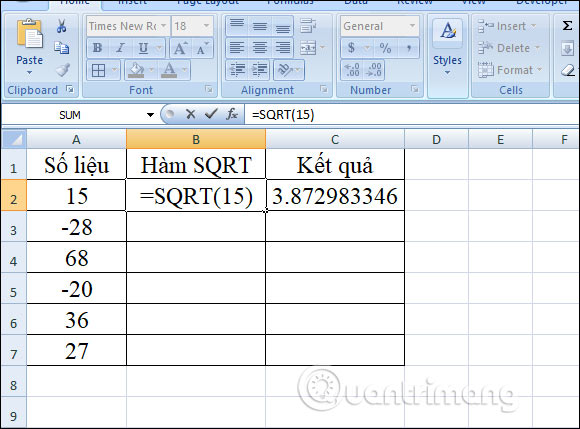This screenshot has height=429, width=580.
Task: Select column C header
Action: (x=335, y=139)
